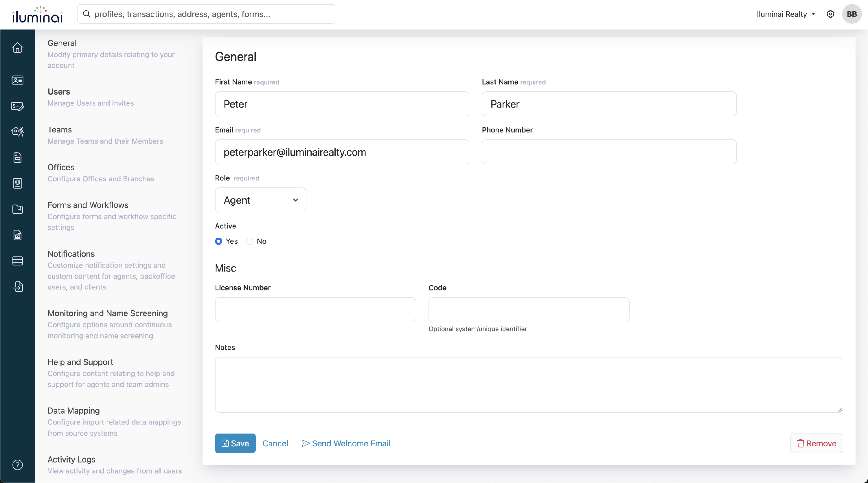868x483 pixels.
Task: Focus the First Name field
Action: [x=342, y=104]
